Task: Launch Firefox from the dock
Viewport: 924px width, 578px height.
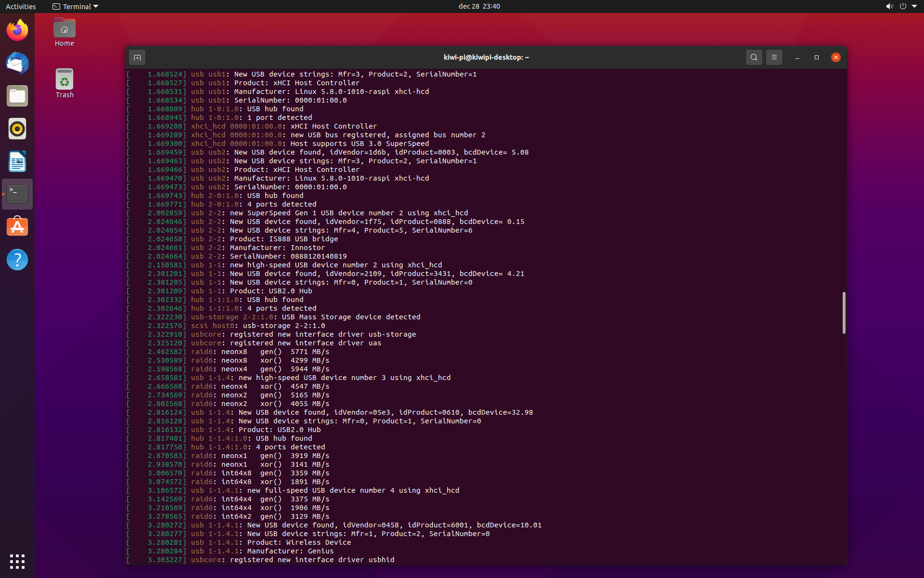Action: coord(17,31)
